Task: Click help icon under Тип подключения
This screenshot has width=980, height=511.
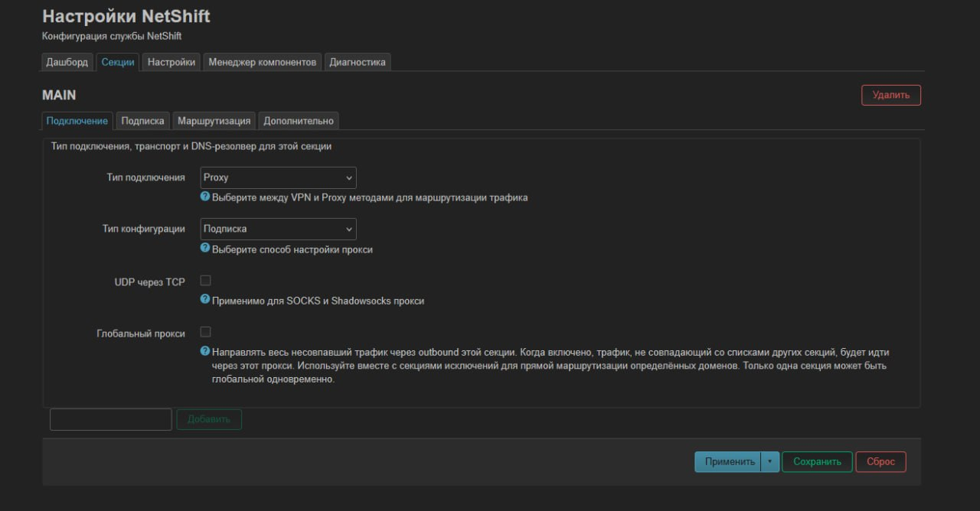Action: (x=205, y=197)
